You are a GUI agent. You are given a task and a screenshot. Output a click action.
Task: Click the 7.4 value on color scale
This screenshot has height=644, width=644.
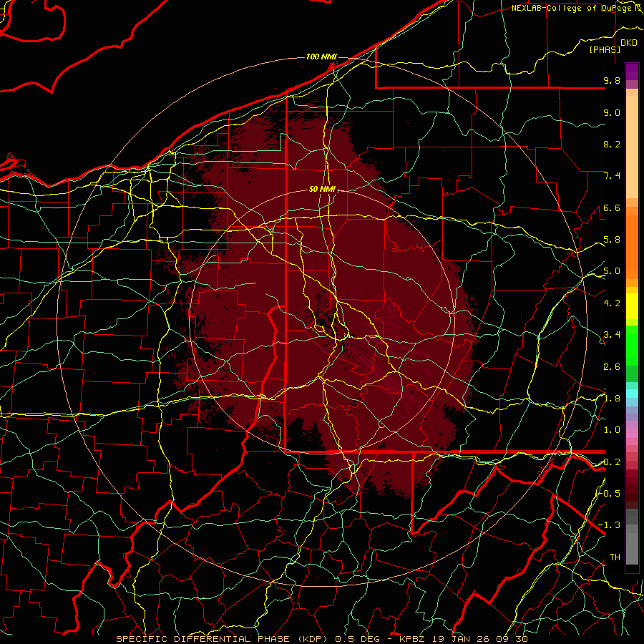[612, 176]
